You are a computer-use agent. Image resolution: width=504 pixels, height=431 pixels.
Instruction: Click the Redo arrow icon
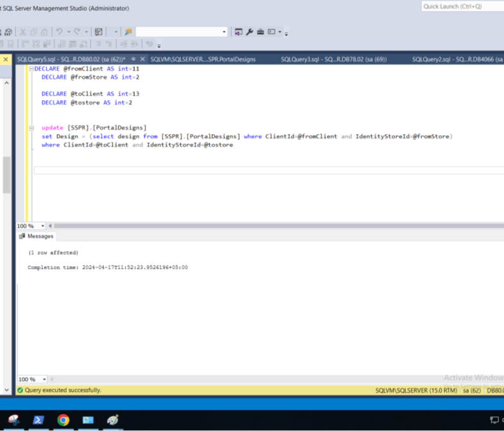[x=77, y=32]
